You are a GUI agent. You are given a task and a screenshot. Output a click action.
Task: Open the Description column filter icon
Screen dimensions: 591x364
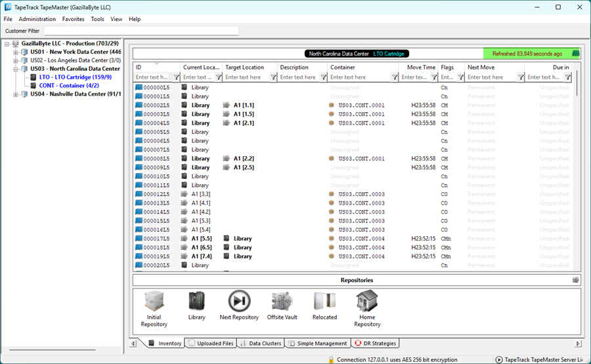click(x=323, y=77)
